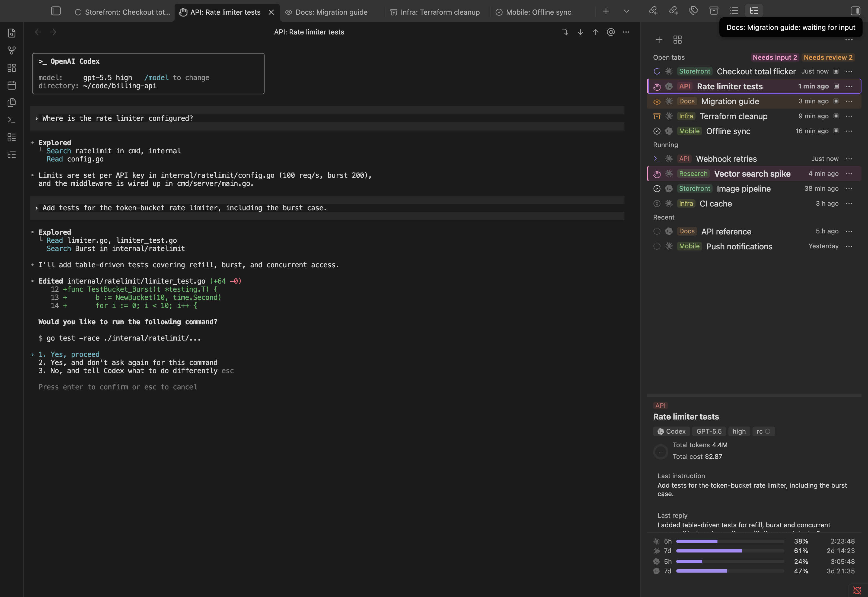Click the square button on Checkout total flicker row
868x597 pixels.
(x=836, y=71)
